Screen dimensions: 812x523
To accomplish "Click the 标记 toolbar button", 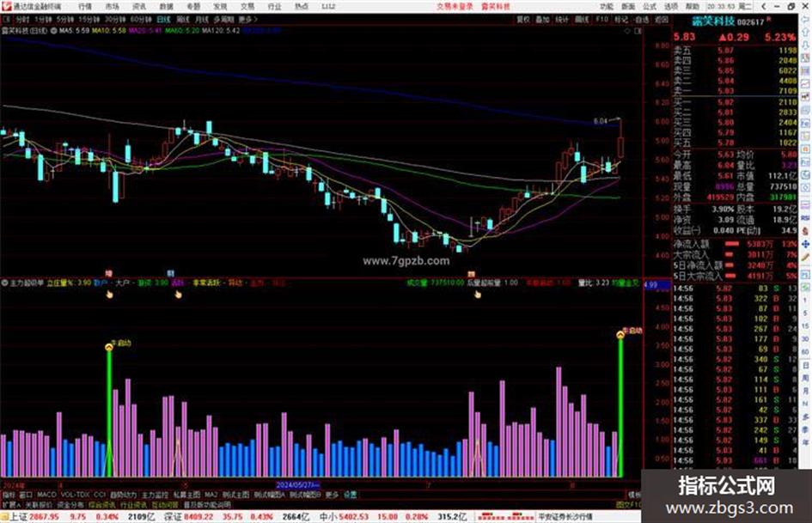I will 621,20.
